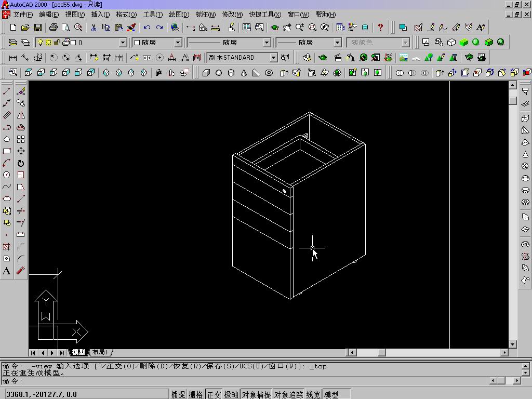Redo the last undone action
Viewport: 532px width, 399px height.
click(x=159, y=28)
